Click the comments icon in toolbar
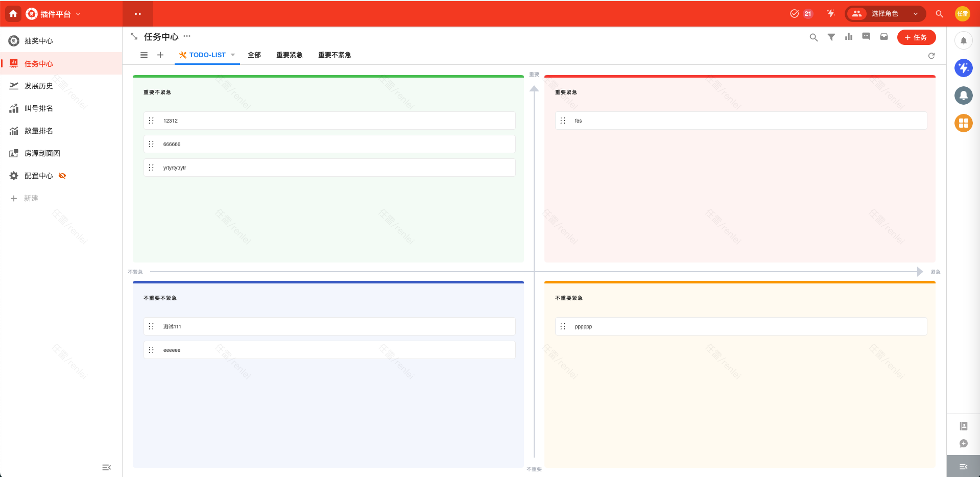This screenshot has width=980, height=477. (866, 37)
